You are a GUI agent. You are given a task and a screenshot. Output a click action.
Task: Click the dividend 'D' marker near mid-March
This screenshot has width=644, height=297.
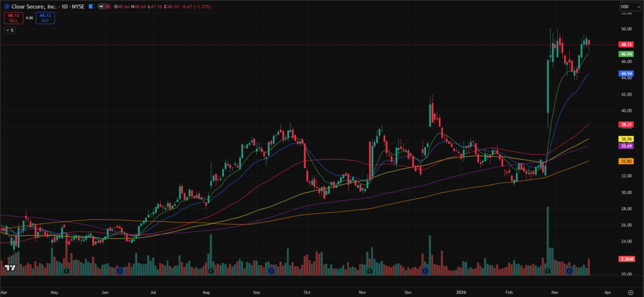(x=569, y=271)
